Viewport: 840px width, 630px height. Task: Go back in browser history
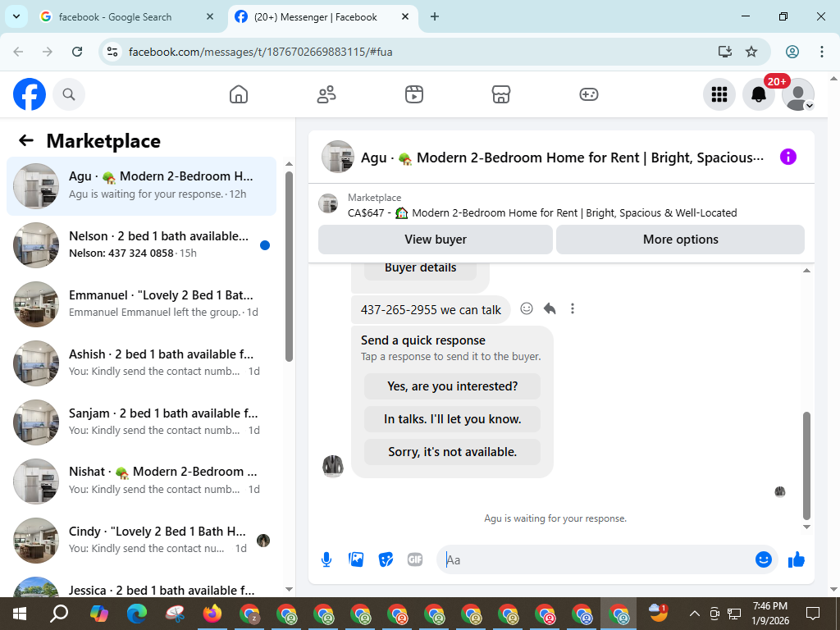click(x=18, y=52)
